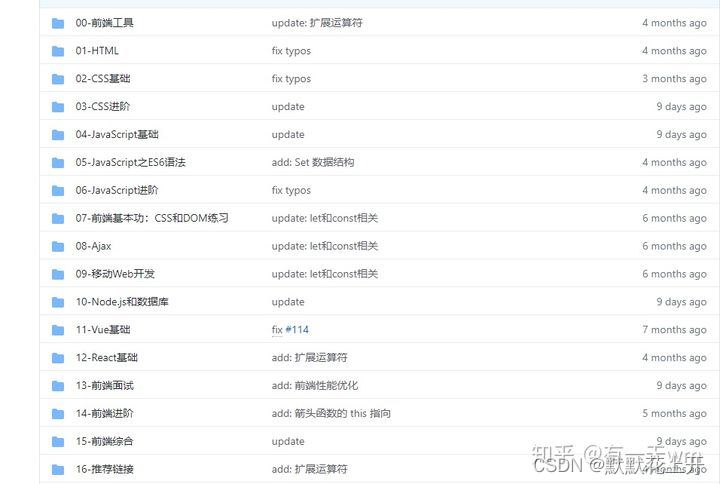Viewport: 720px width, 484px height.
Task: Click folder icon beside 02-CSS基础
Action: 58,79
